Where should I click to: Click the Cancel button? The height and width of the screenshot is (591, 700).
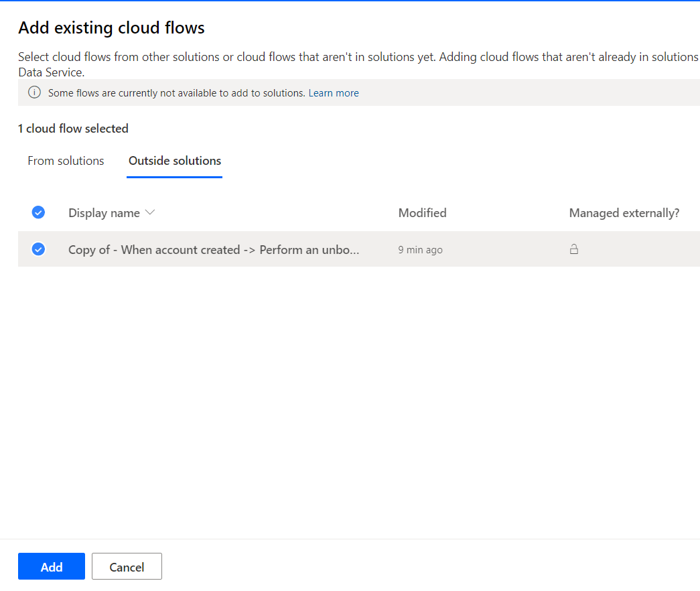coord(127,566)
